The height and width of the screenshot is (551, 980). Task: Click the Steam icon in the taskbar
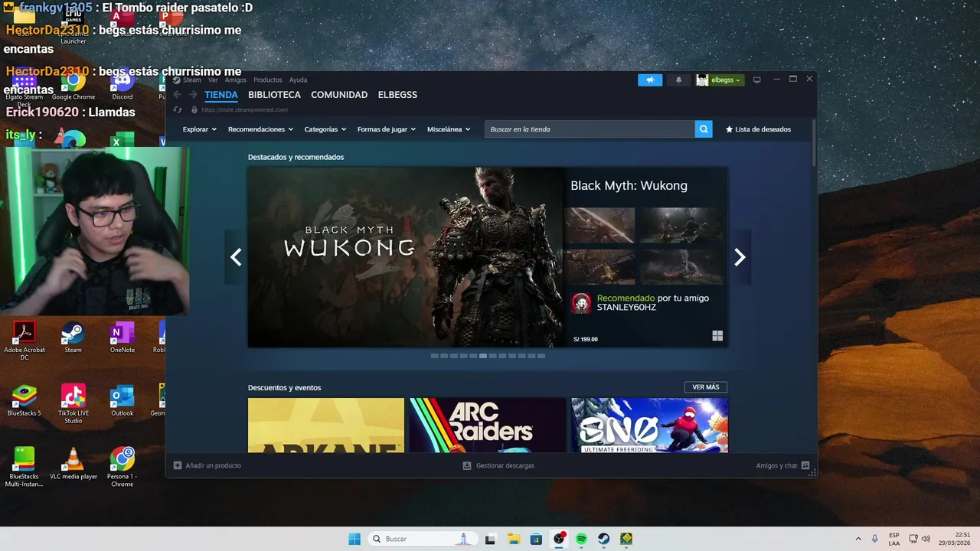pos(604,539)
